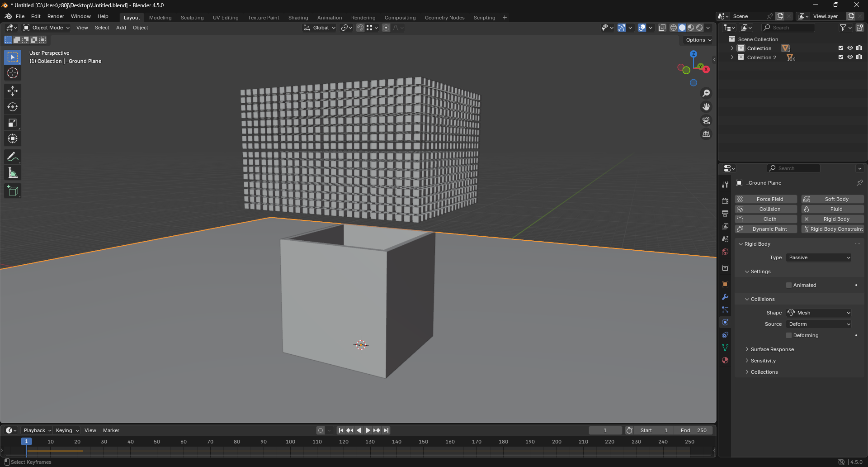Play the animation forward
Screen dimensions: 868x467
tap(368, 430)
